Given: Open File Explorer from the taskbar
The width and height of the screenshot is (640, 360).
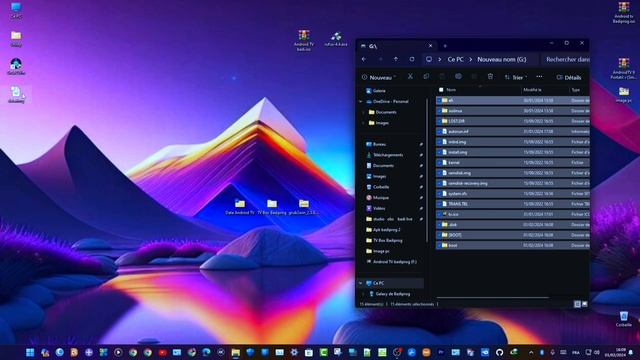Looking at the screenshot, I should pos(236,352).
